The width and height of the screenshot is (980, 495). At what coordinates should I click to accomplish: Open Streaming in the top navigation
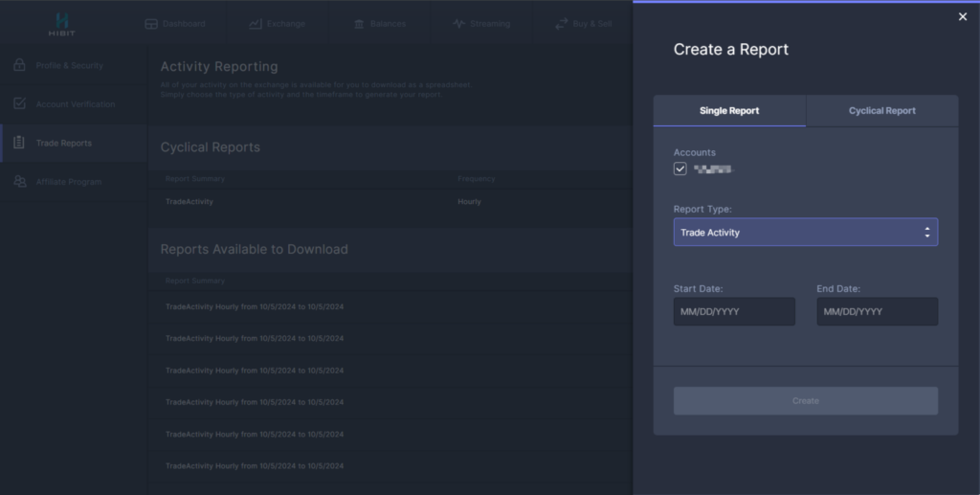pos(481,24)
